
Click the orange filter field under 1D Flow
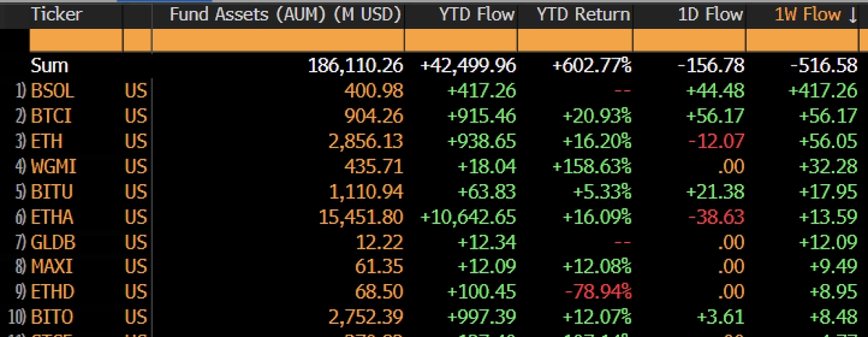(689, 41)
